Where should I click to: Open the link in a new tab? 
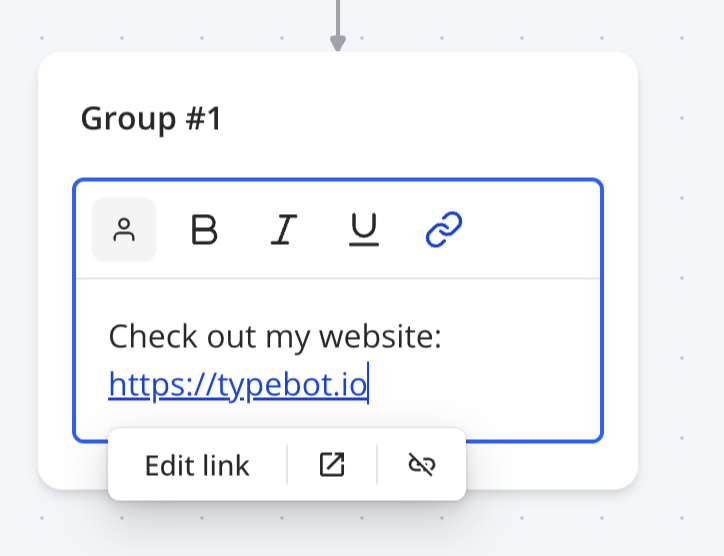pos(332,465)
